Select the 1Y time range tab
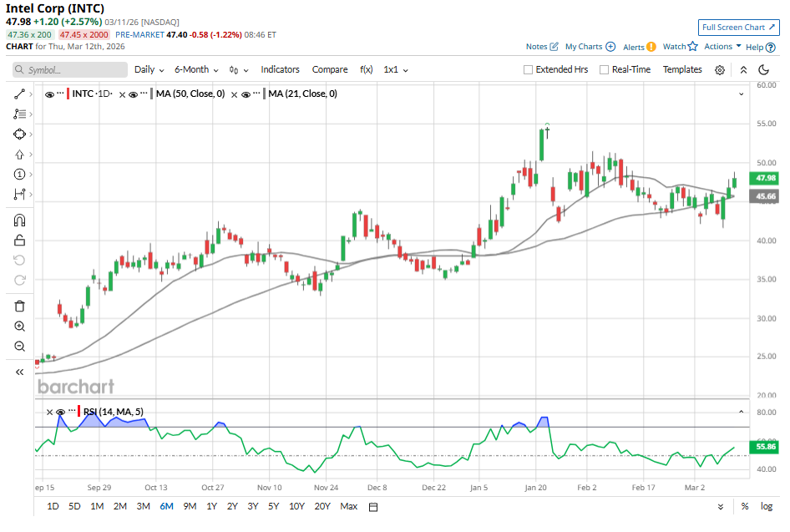Screen dimensions: 790x532 [x=211, y=506]
